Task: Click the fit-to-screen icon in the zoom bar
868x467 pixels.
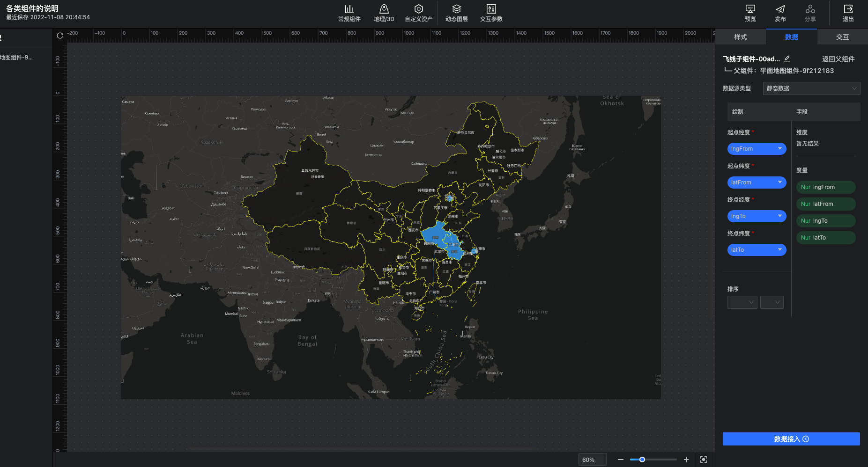Action: click(x=703, y=460)
